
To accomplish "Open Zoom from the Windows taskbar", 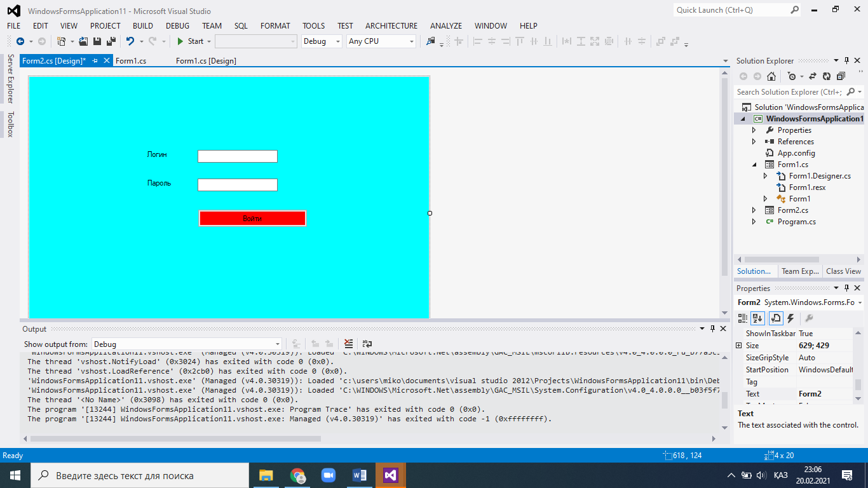I will (329, 475).
